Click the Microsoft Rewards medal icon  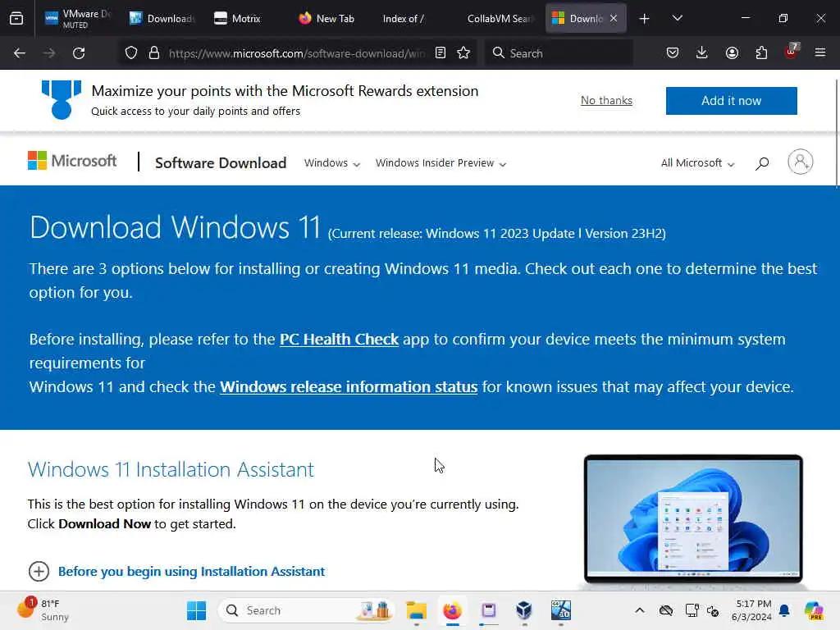61,99
